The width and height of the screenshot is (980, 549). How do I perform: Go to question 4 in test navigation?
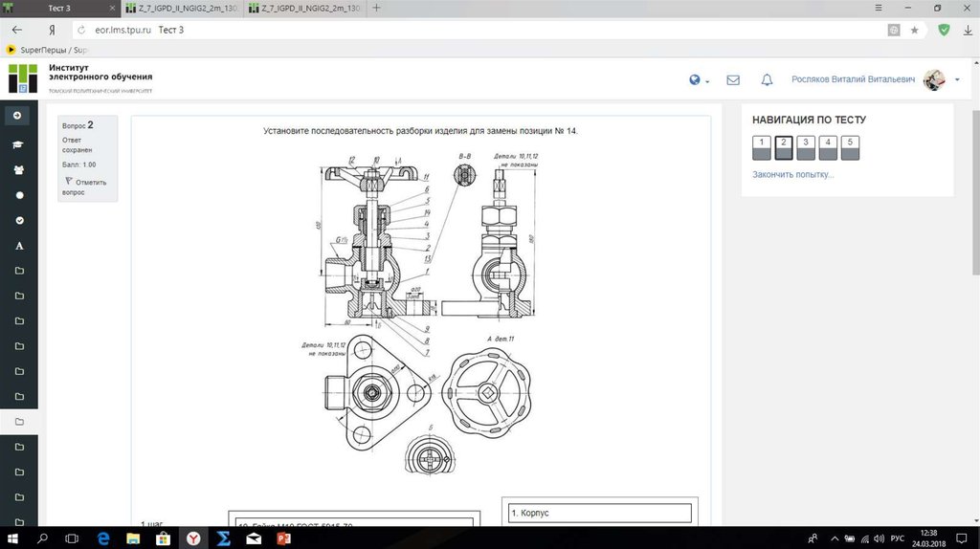(827, 146)
